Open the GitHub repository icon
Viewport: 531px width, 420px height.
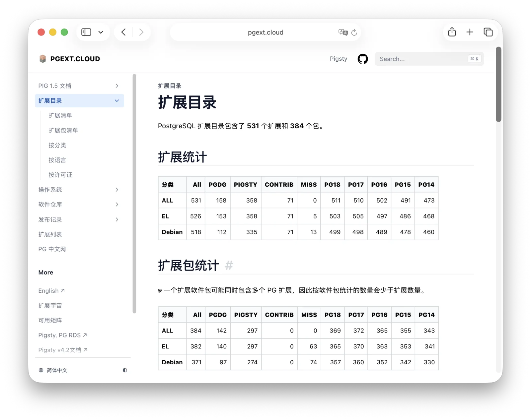(363, 59)
